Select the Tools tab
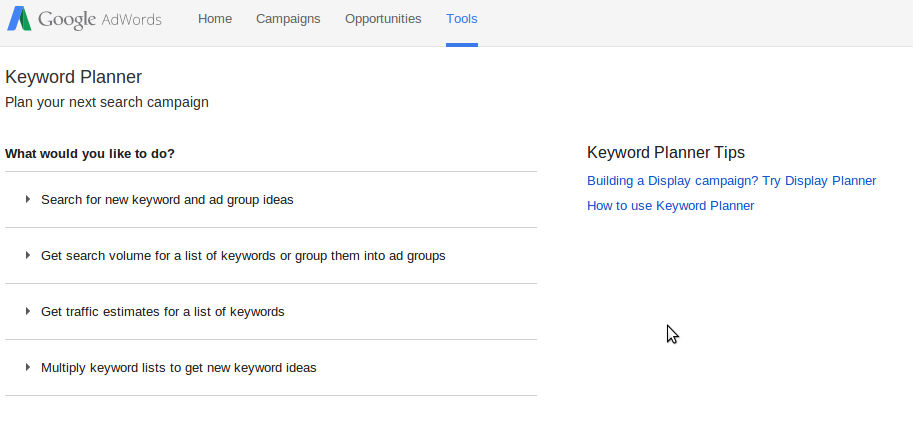The width and height of the screenshot is (913, 433). (x=462, y=19)
